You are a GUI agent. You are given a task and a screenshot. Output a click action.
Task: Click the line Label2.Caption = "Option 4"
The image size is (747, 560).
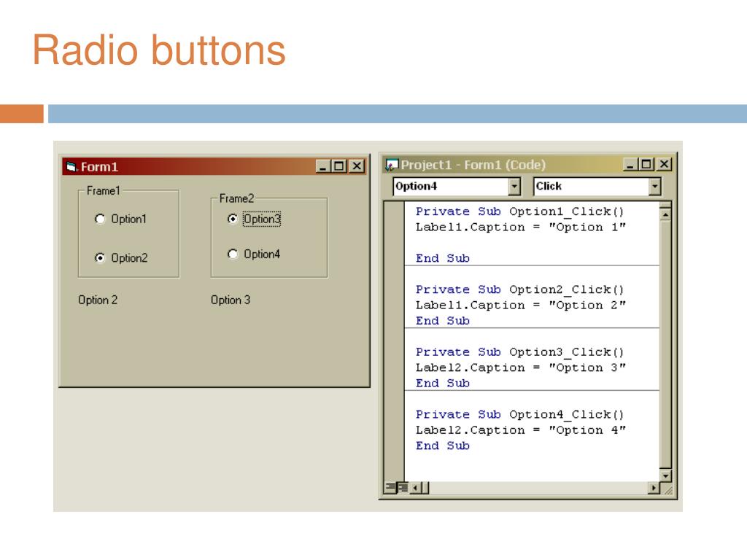tap(520, 430)
